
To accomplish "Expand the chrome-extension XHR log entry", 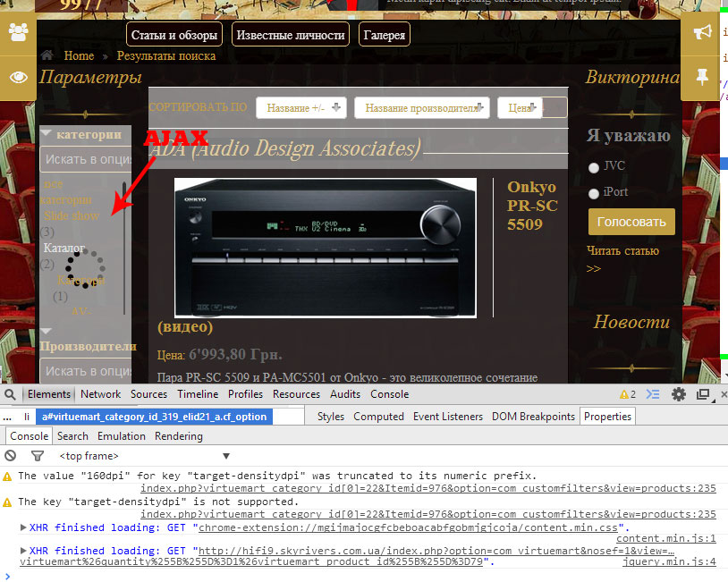I will (x=23, y=527).
